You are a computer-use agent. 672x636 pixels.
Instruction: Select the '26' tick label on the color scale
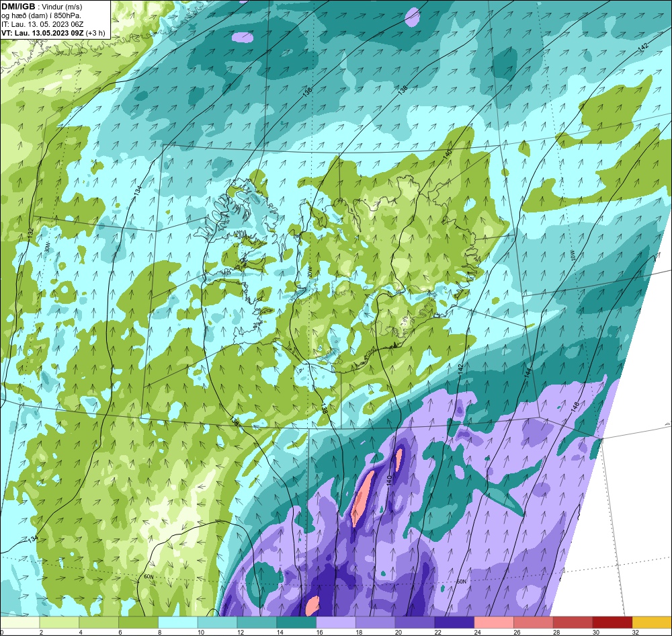click(x=517, y=632)
